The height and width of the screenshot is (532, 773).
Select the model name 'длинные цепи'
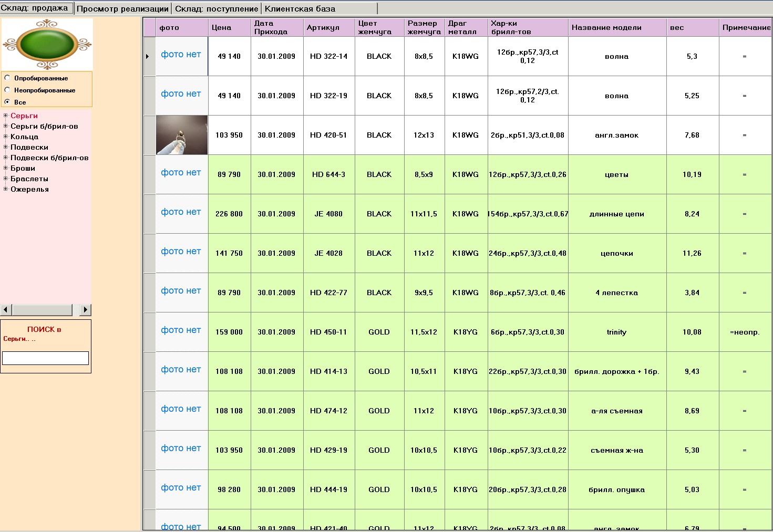pos(617,214)
